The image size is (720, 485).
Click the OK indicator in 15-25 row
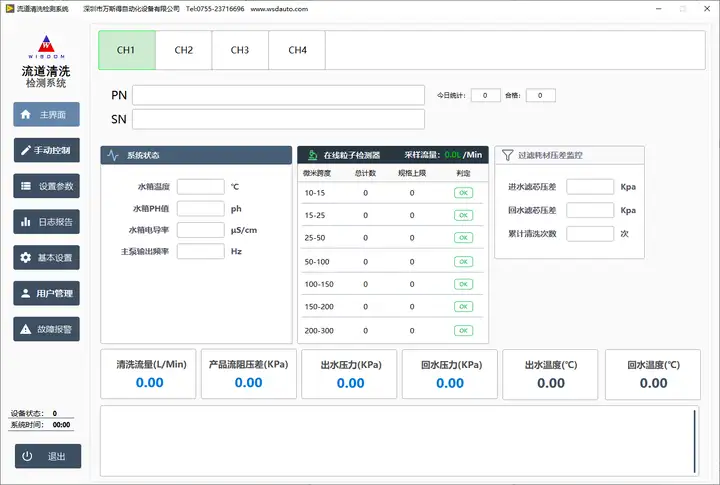coord(463,215)
